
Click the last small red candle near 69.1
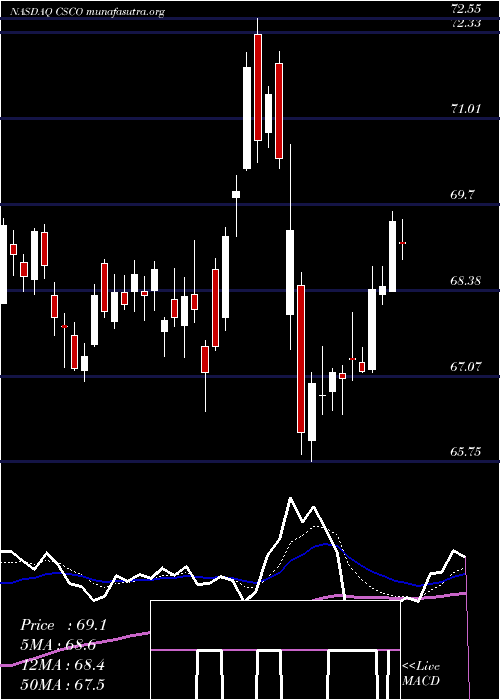pyautogui.click(x=402, y=243)
